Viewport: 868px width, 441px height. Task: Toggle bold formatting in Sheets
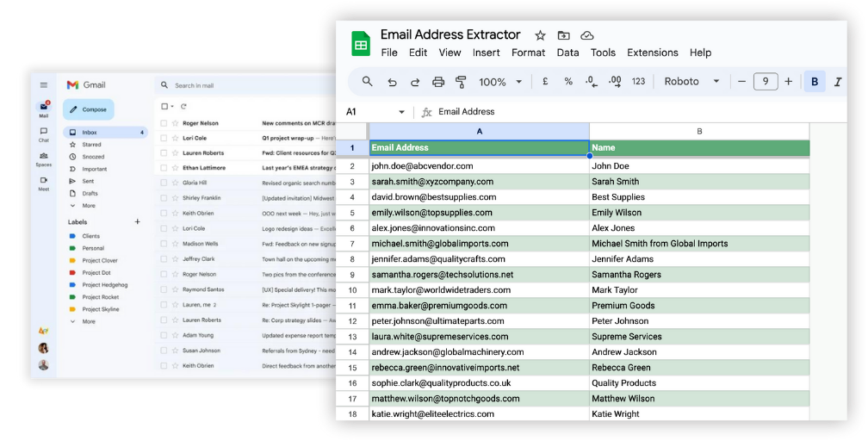coord(815,82)
